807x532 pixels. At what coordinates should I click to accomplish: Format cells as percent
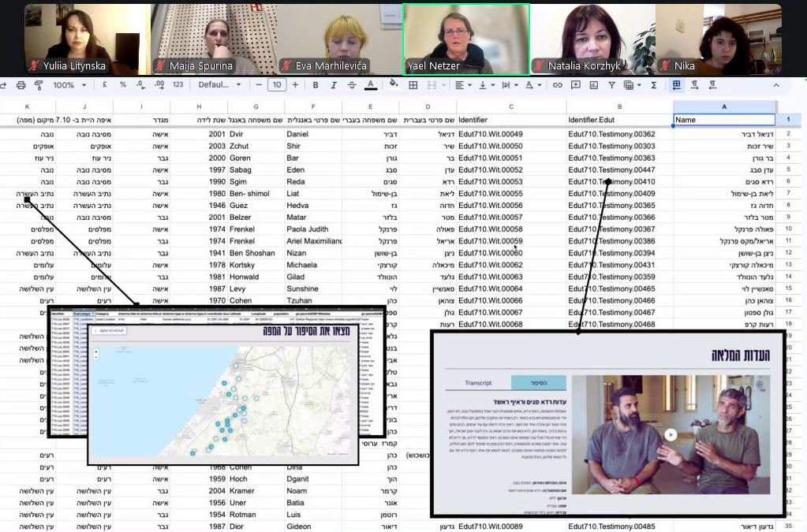click(x=122, y=85)
